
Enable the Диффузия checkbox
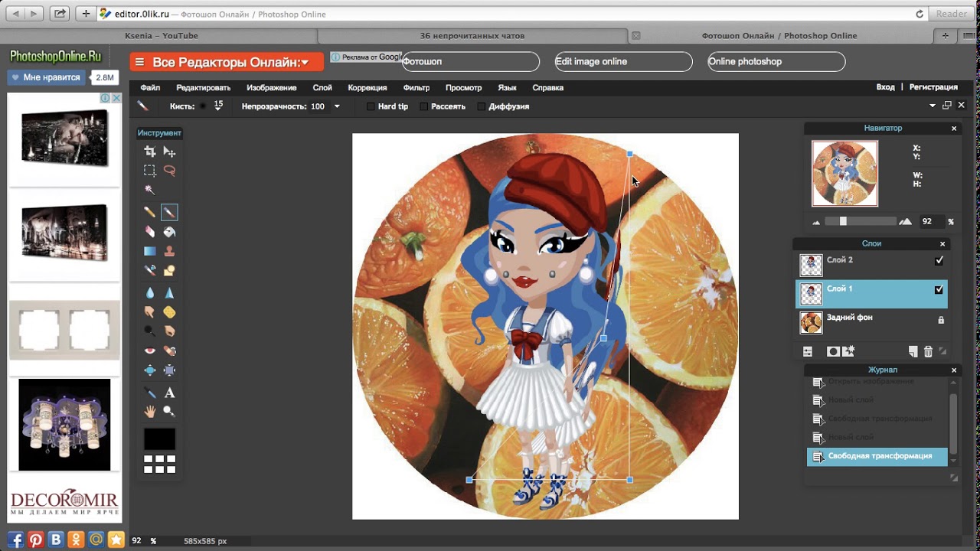(482, 107)
